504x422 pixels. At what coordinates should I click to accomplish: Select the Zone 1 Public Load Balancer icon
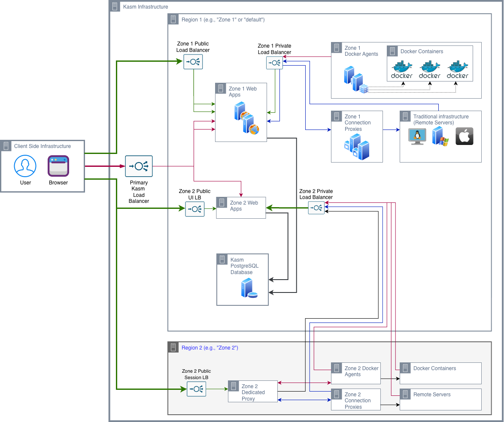[x=193, y=62]
